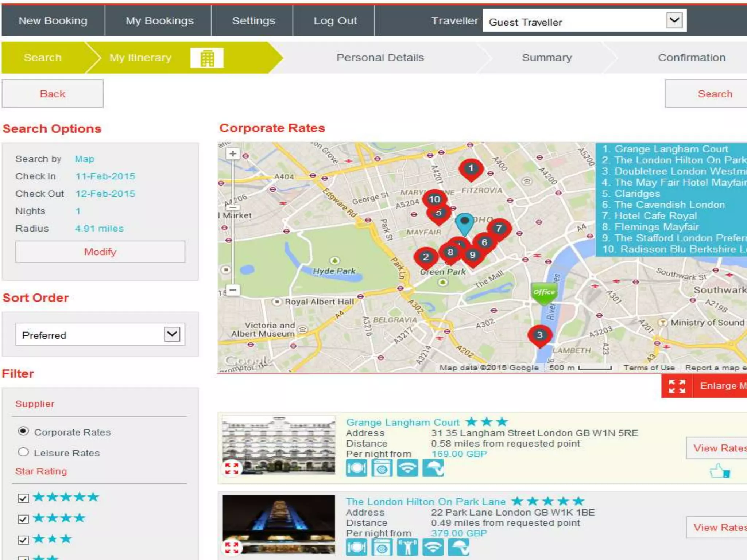Click the Enlarge Map expand arrows icon
Viewport: 747px width, 560px height.
click(x=677, y=386)
